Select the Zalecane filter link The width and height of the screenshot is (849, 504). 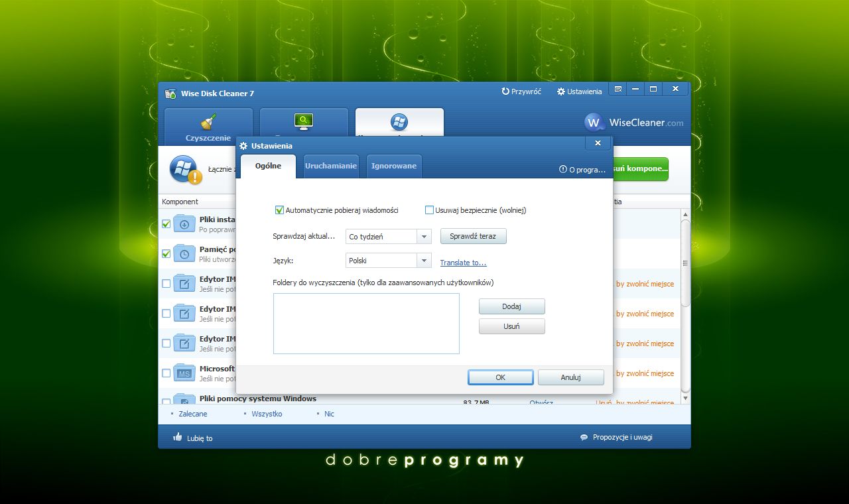click(x=193, y=414)
